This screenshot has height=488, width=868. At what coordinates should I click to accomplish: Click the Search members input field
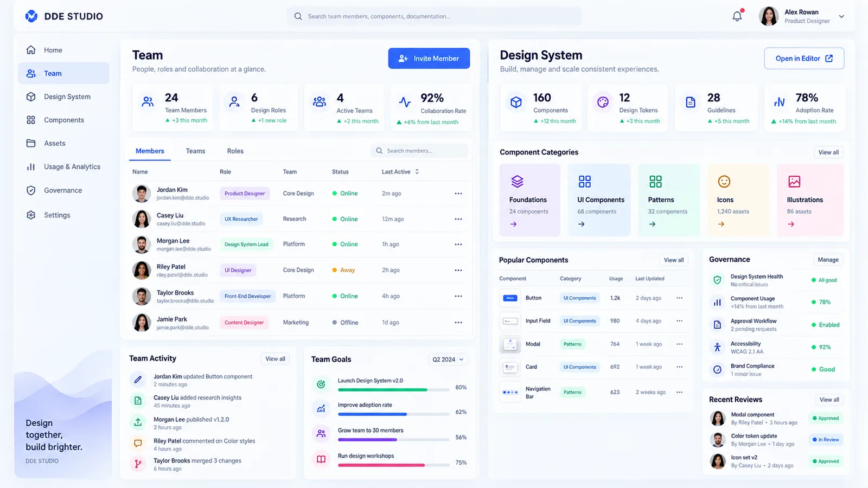pos(419,151)
